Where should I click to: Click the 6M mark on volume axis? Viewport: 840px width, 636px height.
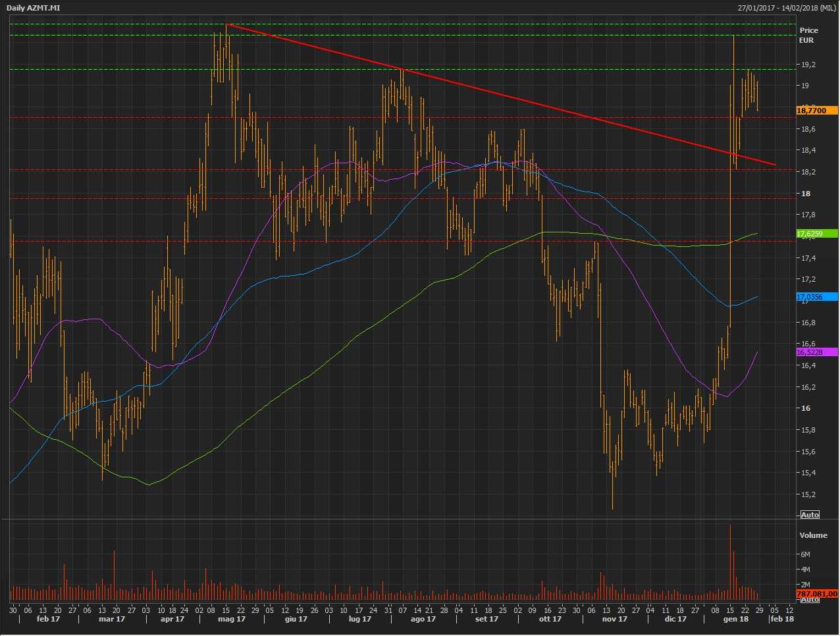[x=805, y=554]
